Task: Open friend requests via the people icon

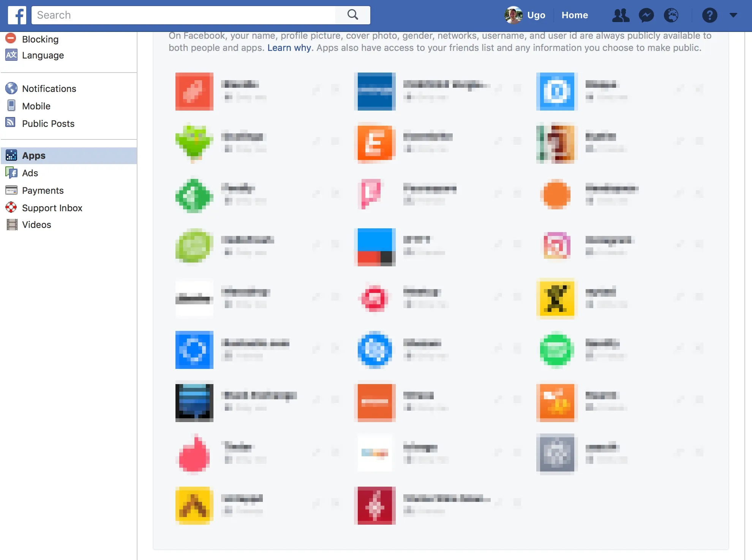Action: (x=621, y=15)
